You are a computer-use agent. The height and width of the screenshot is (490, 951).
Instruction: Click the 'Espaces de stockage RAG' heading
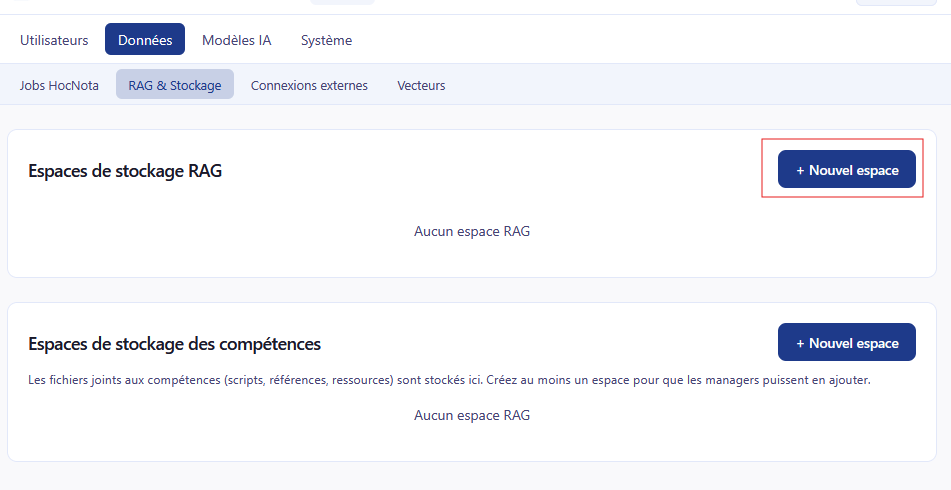[125, 170]
